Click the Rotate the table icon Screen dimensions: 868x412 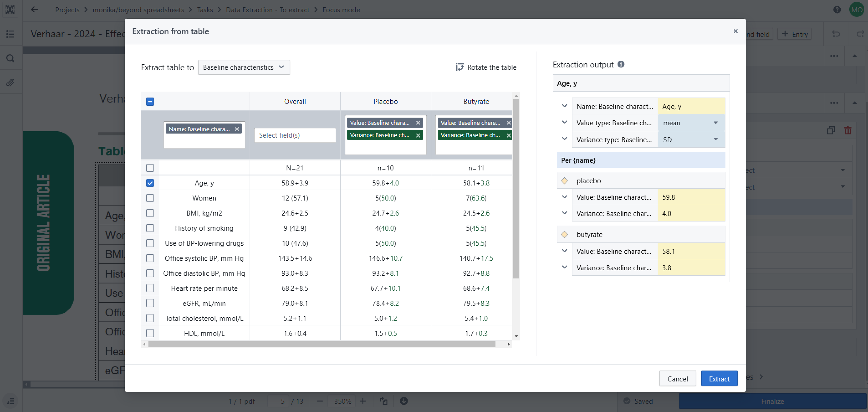[x=460, y=67]
